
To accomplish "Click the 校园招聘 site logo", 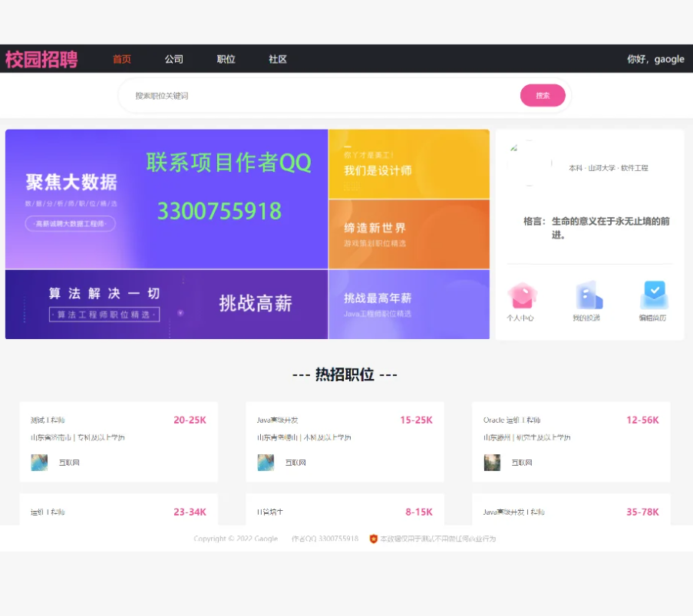I will click(41, 59).
